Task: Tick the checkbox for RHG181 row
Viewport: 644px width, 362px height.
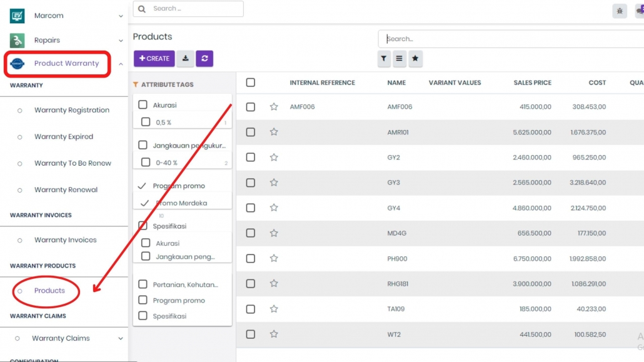Action: 251,283
